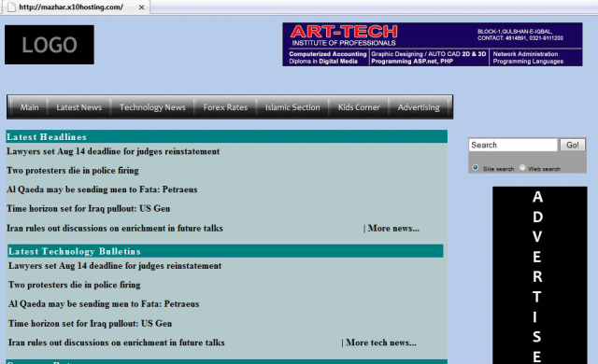The image size is (598, 364).
Task: Open lawyers' deadline story under Technology Bulletins
Action: pyautogui.click(x=115, y=266)
